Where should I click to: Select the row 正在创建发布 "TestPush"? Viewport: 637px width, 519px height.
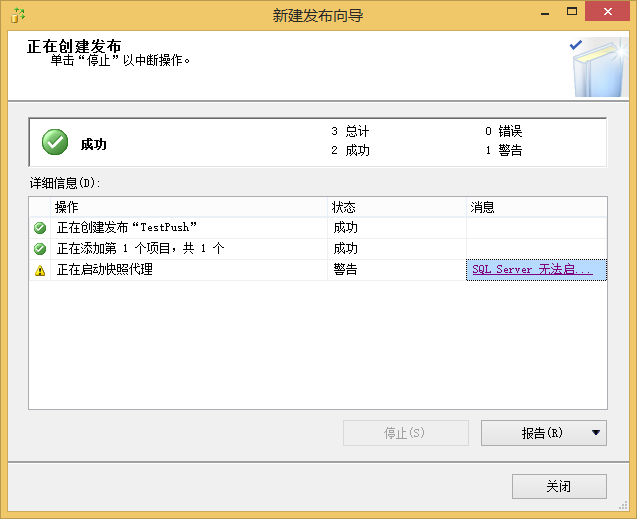318,228
